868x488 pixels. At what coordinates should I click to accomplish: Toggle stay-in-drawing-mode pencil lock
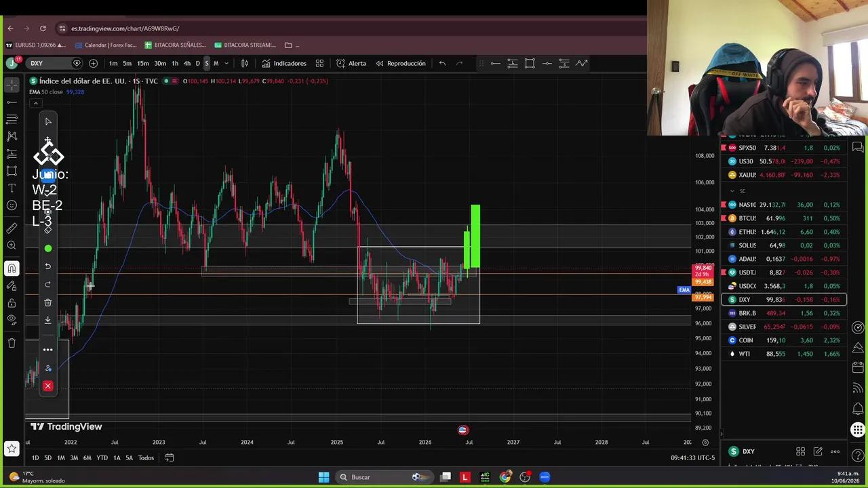coord(12,285)
